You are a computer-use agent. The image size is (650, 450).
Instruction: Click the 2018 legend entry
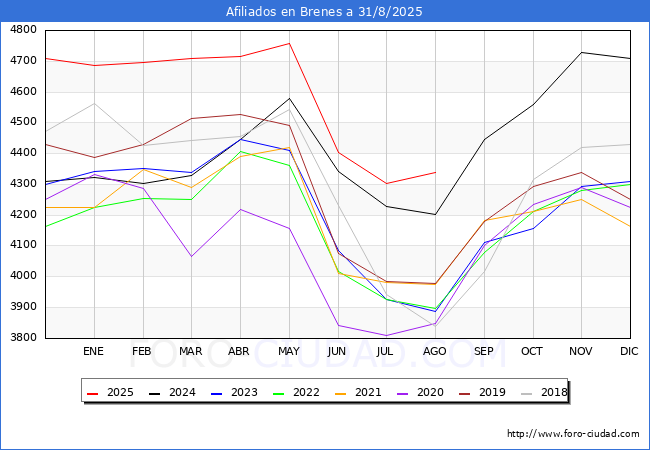(552, 393)
